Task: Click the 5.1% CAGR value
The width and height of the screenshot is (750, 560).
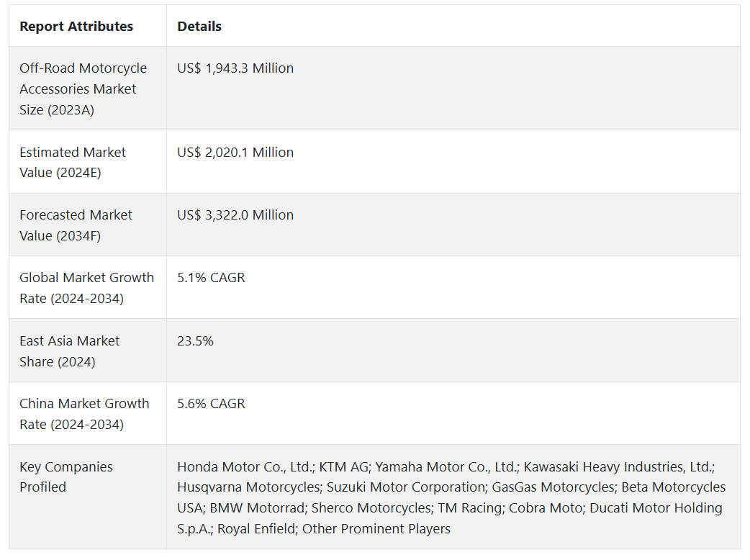Action: pos(211,278)
